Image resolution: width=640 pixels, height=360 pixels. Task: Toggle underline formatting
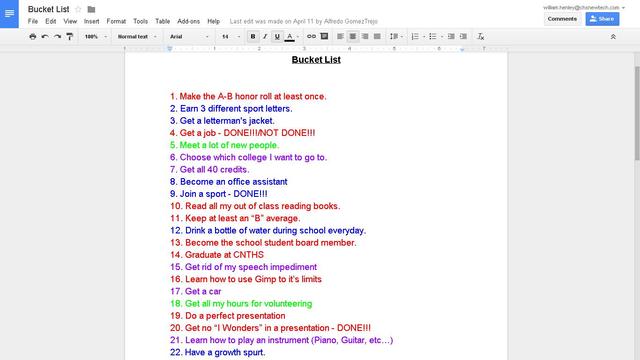pyautogui.click(x=277, y=37)
